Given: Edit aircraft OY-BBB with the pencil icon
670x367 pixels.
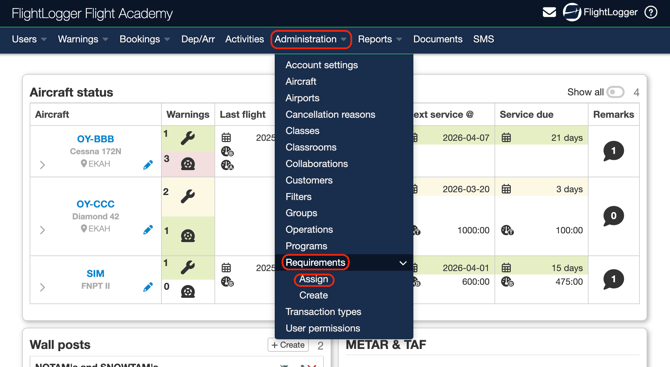Looking at the screenshot, I should pyautogui.click(x=148, y=165).
